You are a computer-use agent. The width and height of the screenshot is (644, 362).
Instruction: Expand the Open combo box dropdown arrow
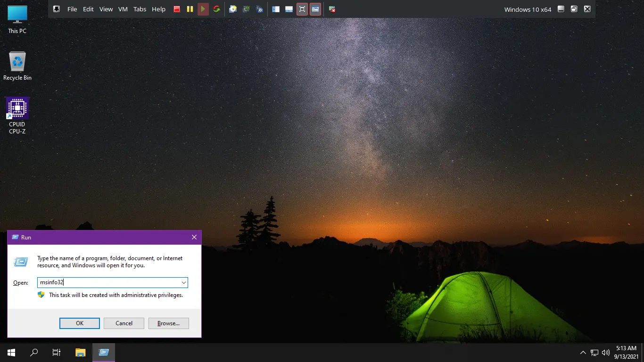coord(184,283)
